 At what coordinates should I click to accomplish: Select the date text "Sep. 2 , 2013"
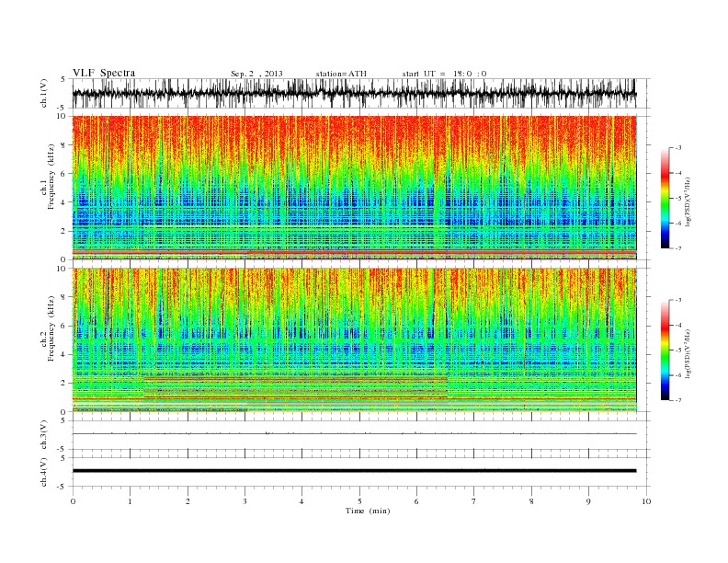click(256, 74)
